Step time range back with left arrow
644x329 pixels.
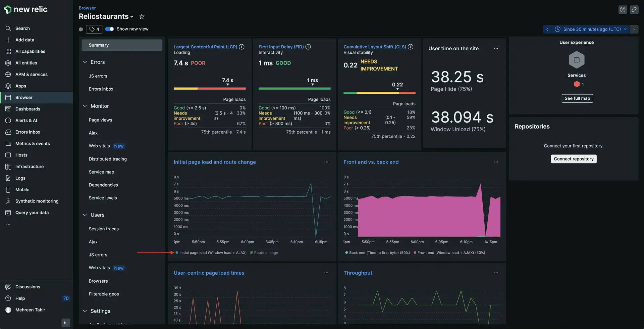(x=547, y=30)
